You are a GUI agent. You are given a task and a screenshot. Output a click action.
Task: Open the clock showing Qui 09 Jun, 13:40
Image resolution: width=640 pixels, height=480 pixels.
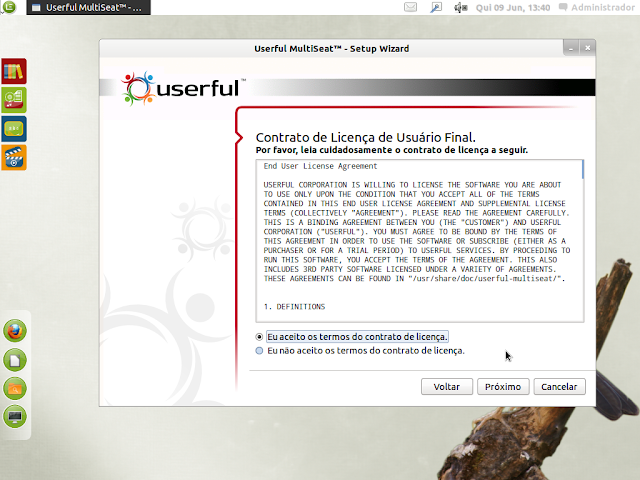[513, 7]
